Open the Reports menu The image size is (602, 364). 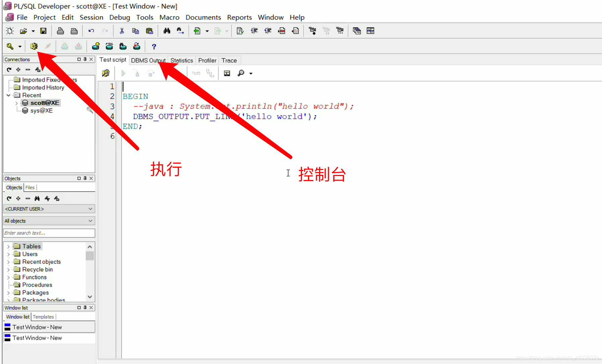pos(239,17)
